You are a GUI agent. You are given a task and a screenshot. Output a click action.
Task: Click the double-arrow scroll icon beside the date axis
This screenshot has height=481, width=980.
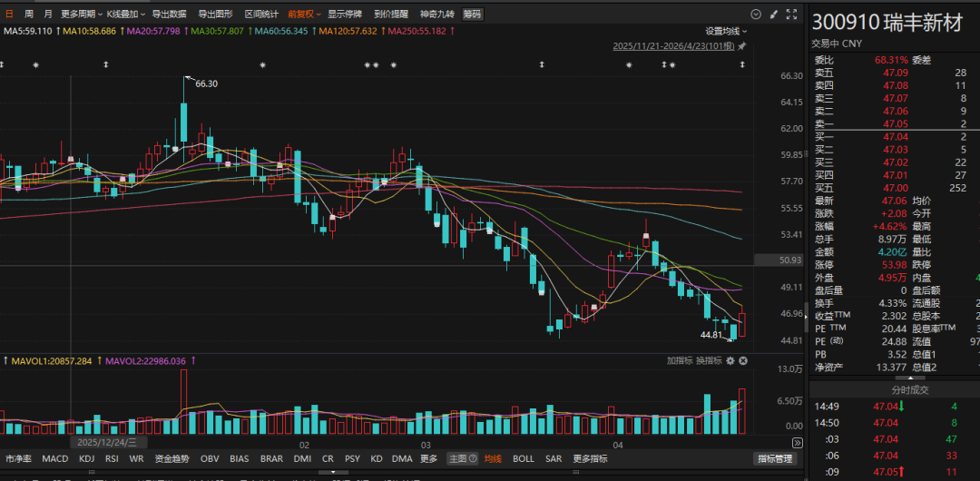(x=798, y=442)
